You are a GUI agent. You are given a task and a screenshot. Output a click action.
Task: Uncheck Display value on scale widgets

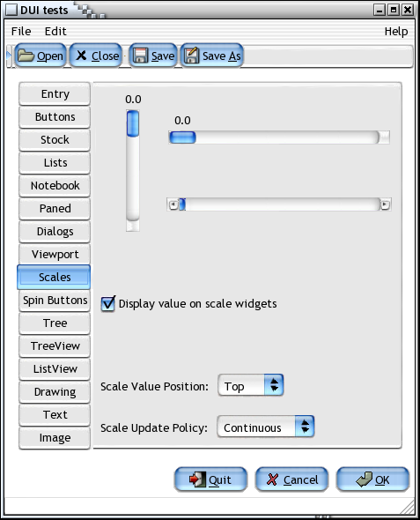[108, 304]
